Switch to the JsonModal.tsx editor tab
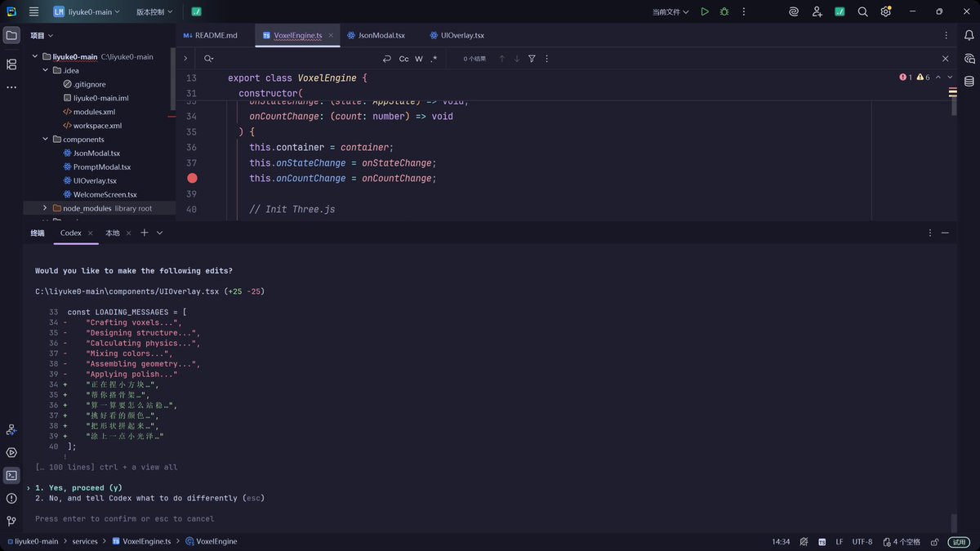The height and width of the screenshot is (551, 980). 376,36
